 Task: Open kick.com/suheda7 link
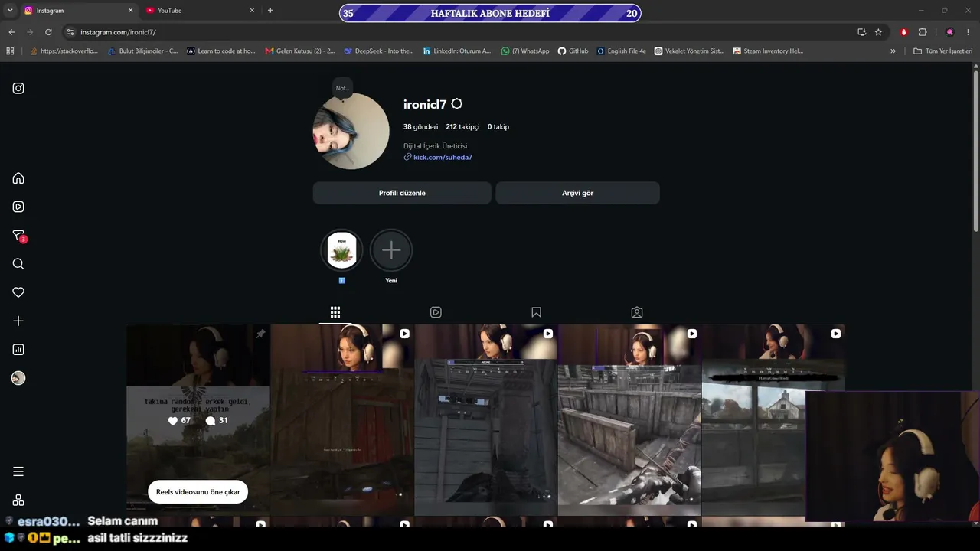443,157
